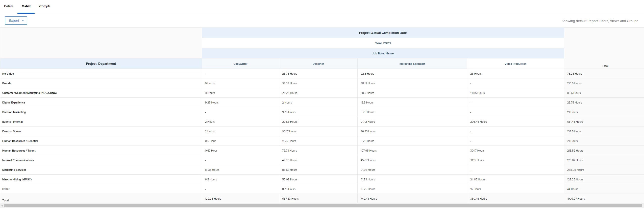The width and height of the screenshot is (644, 209).
Task: Click the 258.08 Hours total cell
Action: coord(604,170)
